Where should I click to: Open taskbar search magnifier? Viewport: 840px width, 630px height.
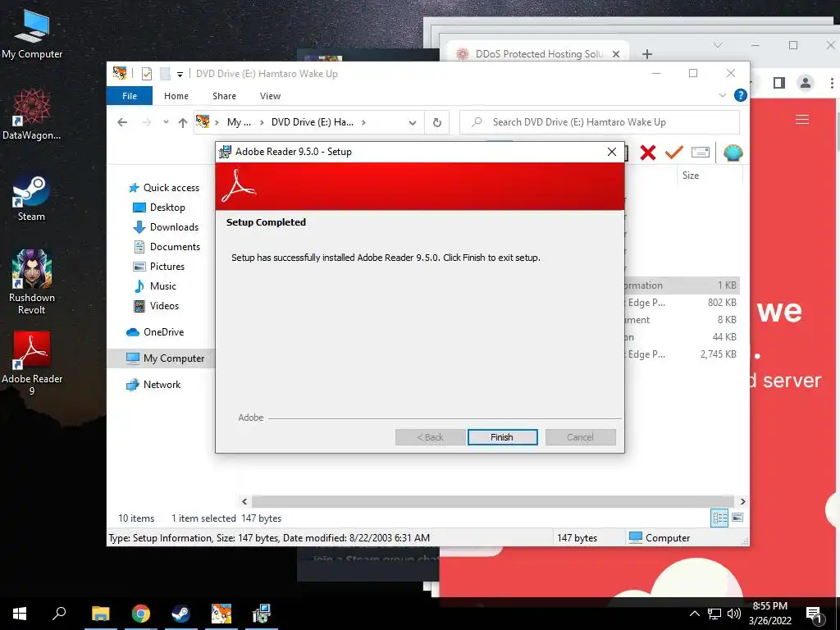click(x=59, y=614)
